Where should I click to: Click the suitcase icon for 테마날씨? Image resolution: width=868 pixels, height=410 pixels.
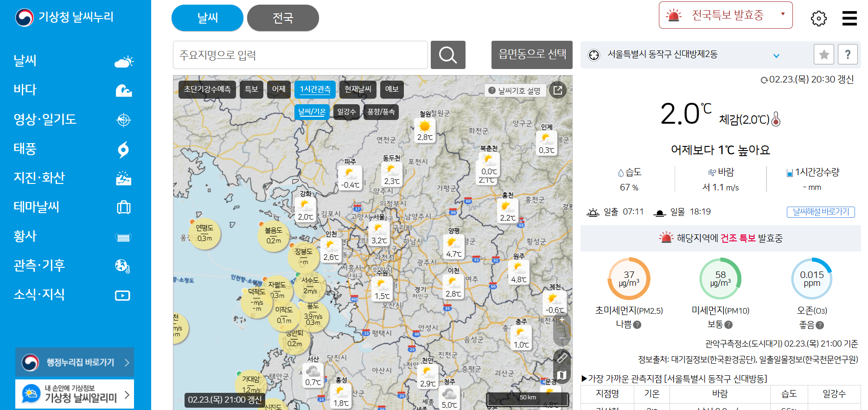(x=123, y=207)
